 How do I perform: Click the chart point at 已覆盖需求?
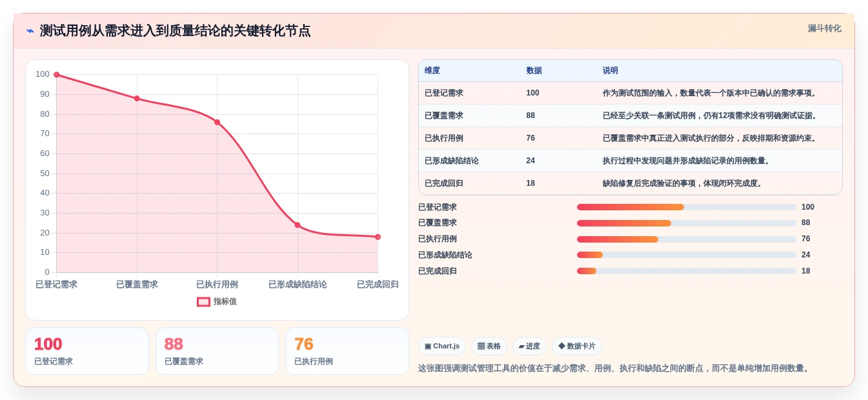(x=137, y=98)
